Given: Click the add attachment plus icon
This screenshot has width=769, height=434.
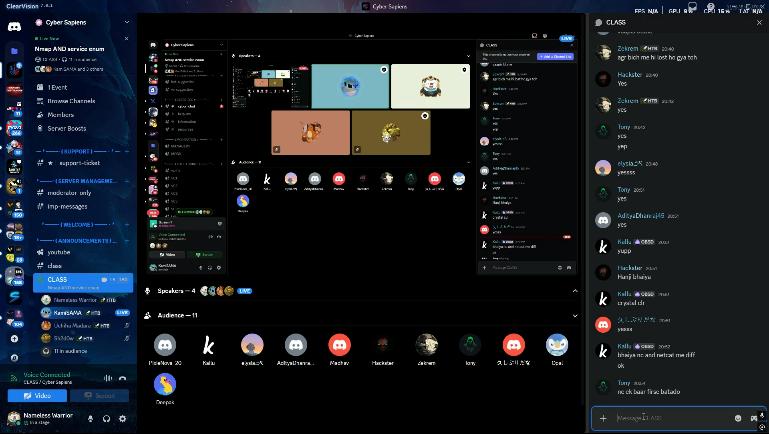Looking at the screenshot, I should (x=603, y=418).
